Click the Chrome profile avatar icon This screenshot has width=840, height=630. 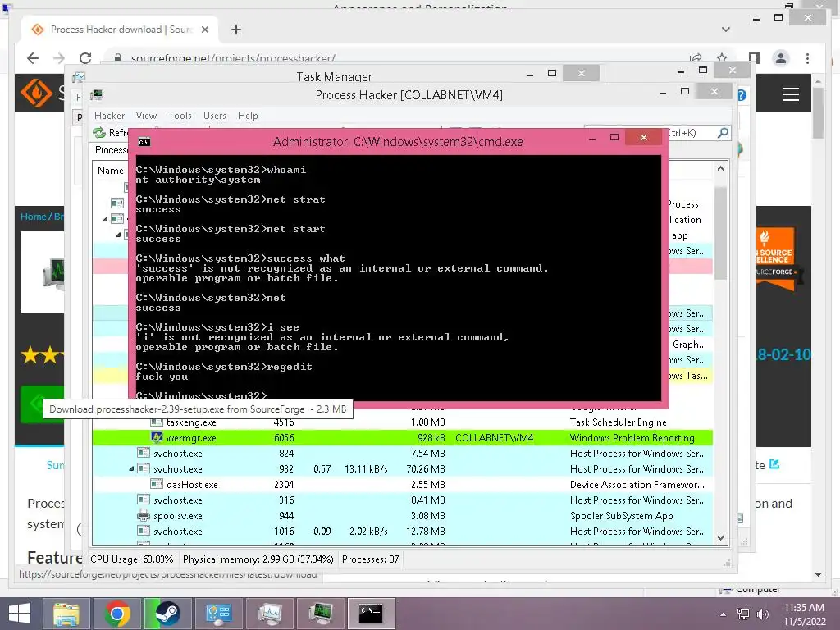[x=781, y=58]
